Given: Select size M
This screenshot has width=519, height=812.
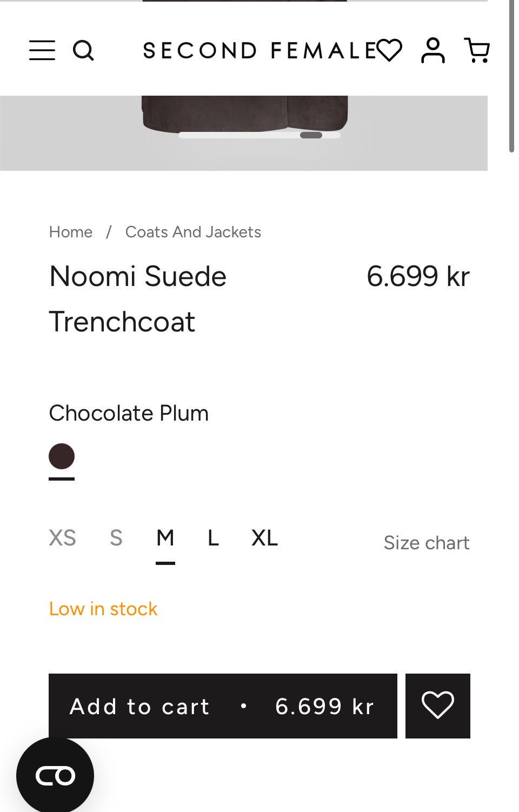Looking at the screenshot, I should point(165,538).
